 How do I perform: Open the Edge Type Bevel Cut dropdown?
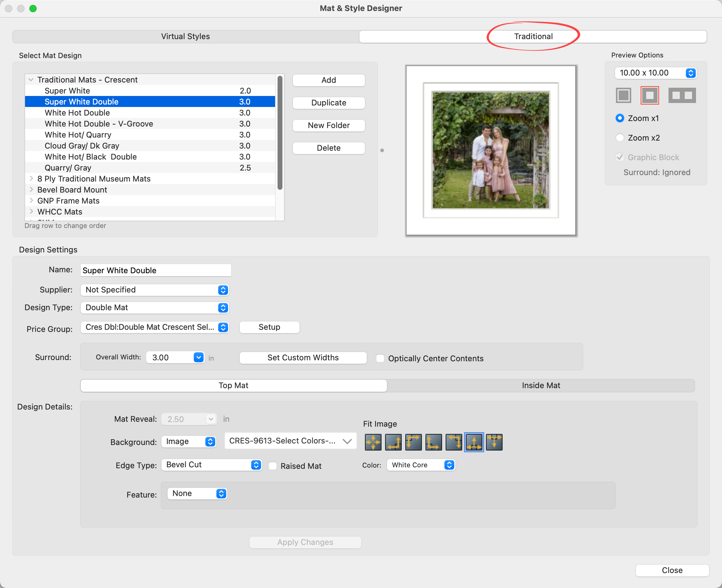(212, 465)
